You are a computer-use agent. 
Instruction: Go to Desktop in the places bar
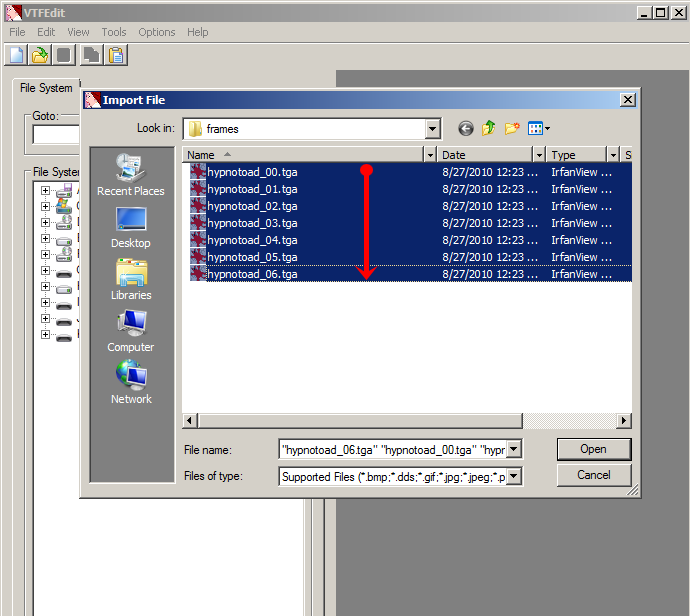131,228
